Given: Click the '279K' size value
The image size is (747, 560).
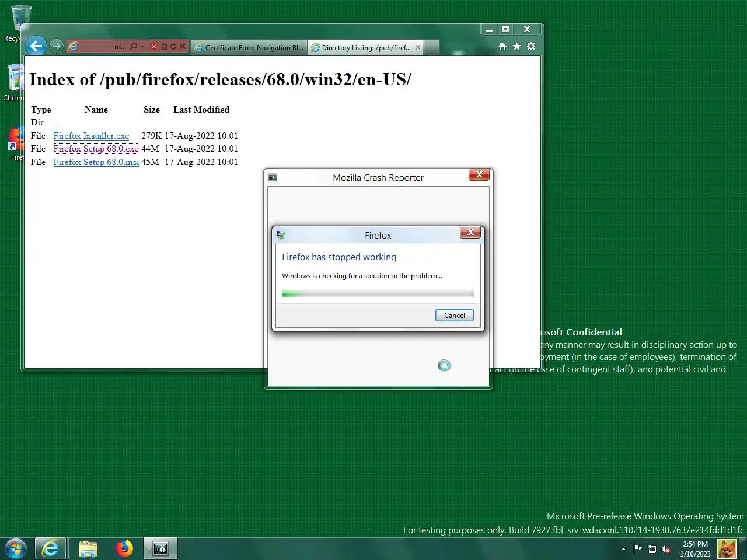Looking at the screenshot, I should [x=152, y=136].
